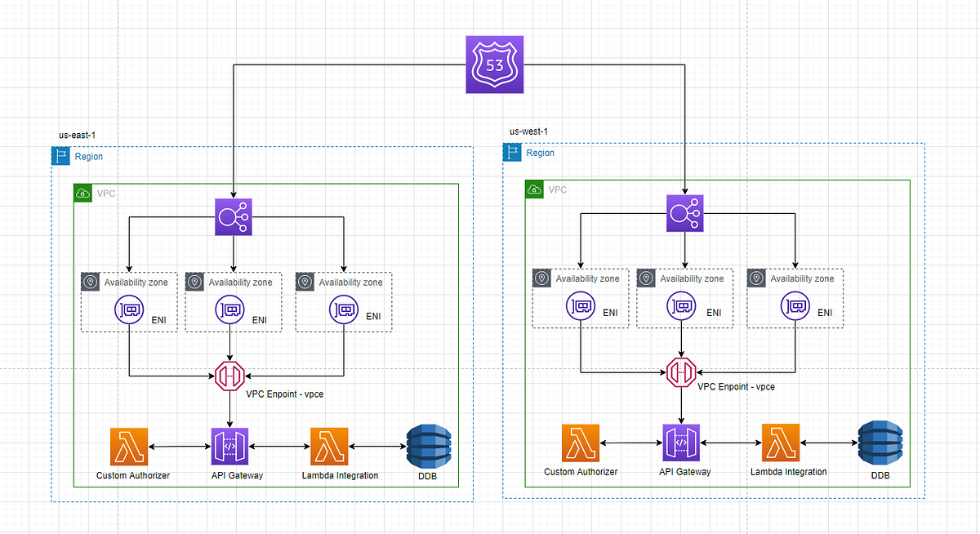Screen dimensions: 980x534
Task: Select the Route 53 Resolver icon in us-west-1
Action: click(x=684, y=212)
